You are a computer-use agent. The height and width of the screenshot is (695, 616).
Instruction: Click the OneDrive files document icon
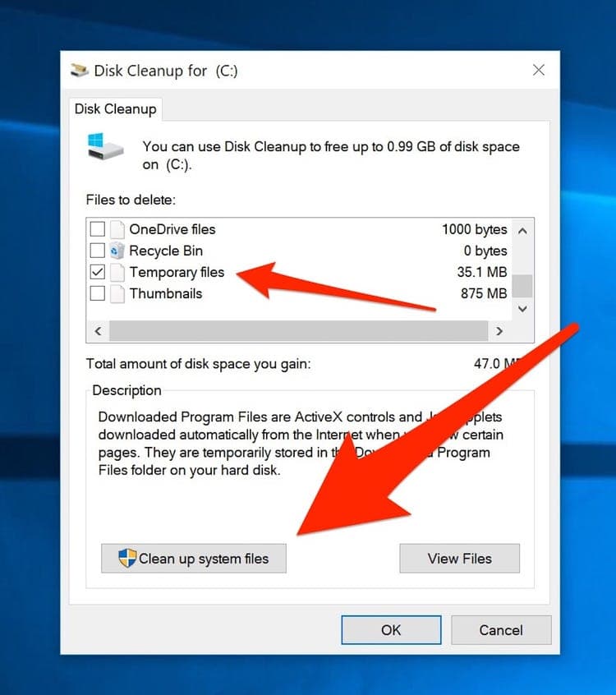tap(117, 229)
